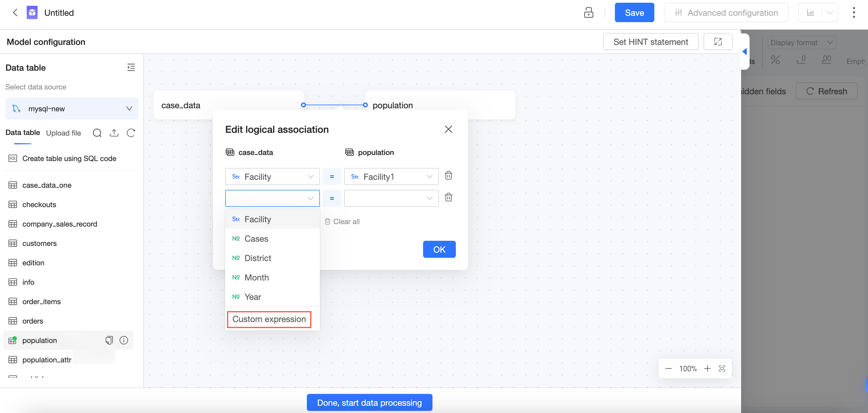The width and height of the screenshot is (868, 413).
Task: Open the Display format dropdown
Action: pos(802,43)
